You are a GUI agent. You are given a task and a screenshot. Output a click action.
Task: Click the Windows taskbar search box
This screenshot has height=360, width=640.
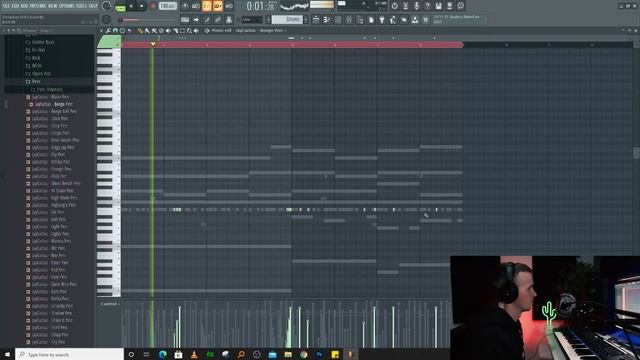pos(69,354)
